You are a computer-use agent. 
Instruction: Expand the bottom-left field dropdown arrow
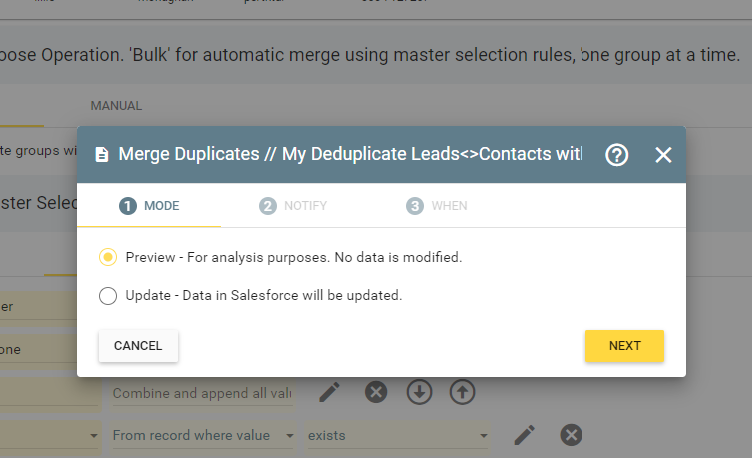click(93, 436)
